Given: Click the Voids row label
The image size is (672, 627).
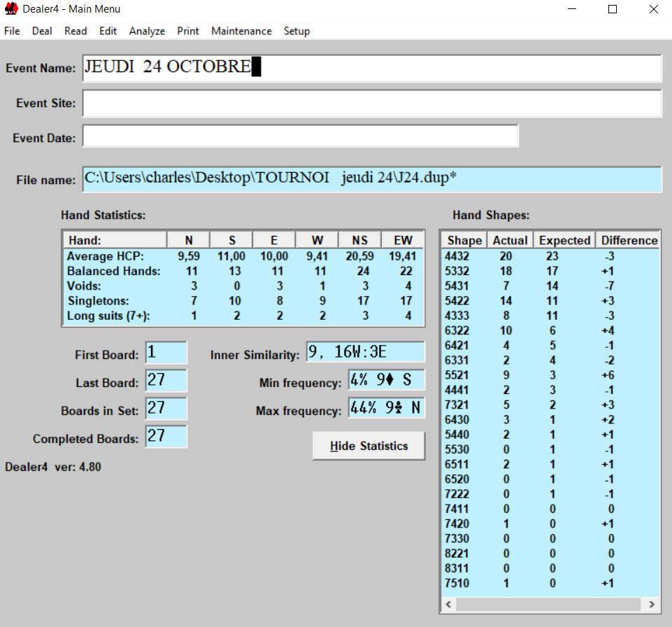Looking at the screenshot, I should pos(84,286).
